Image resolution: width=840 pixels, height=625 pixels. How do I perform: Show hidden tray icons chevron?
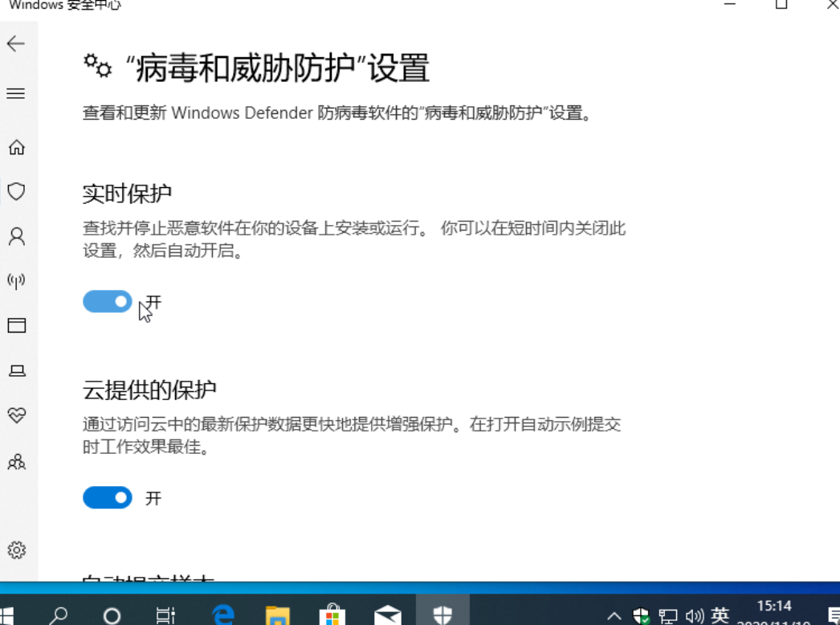614,616
